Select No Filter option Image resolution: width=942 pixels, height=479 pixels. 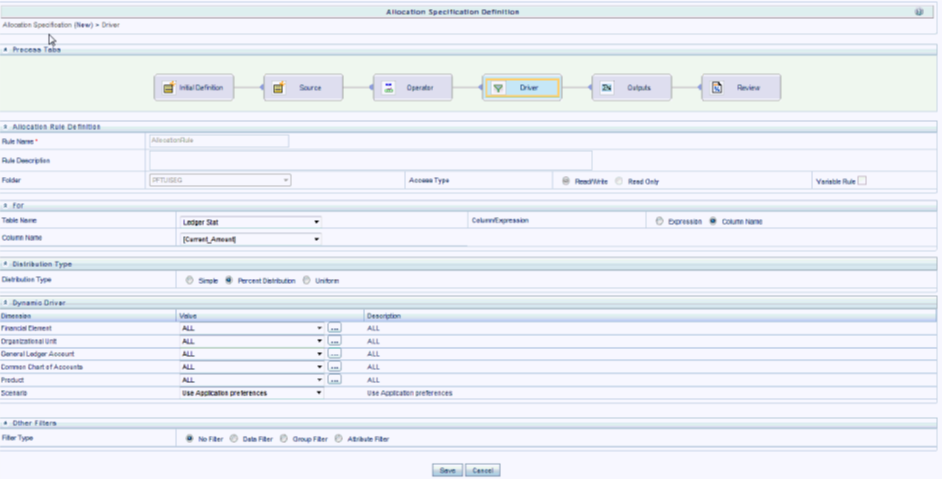190,439
